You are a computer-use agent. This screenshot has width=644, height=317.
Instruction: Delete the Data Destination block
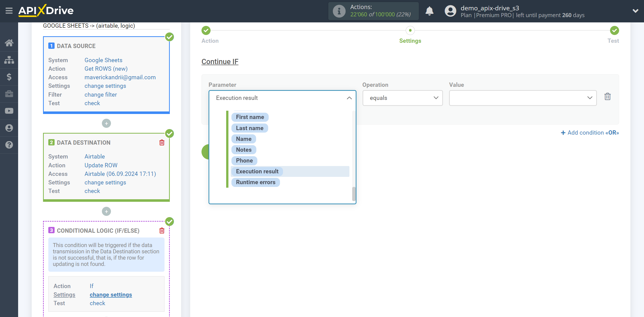tap(162, 143)
